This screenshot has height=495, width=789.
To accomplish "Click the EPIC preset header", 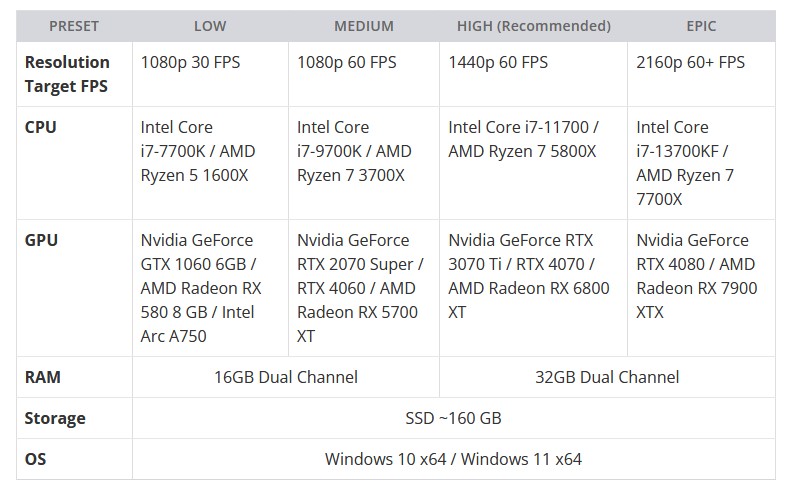I will click(701, 26).
